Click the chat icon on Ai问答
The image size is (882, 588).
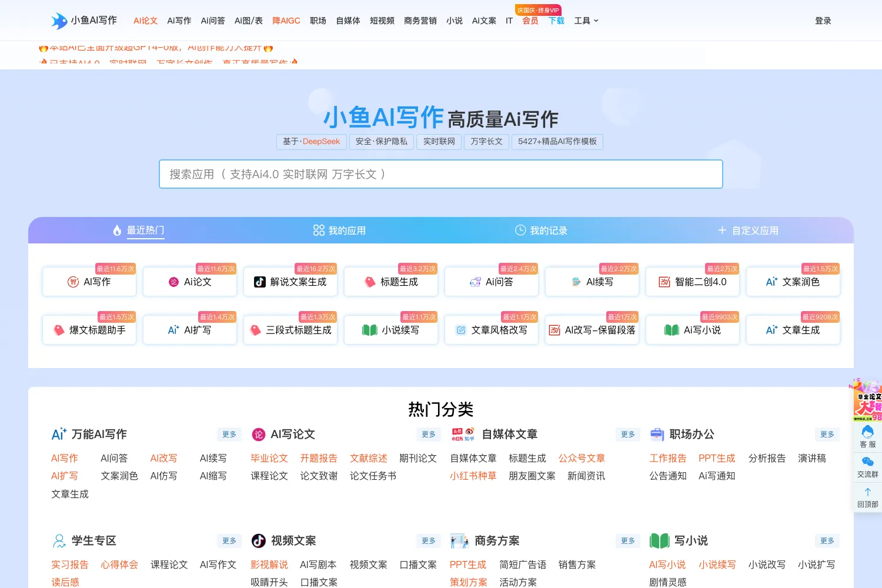pyautogui.click(x=475, y=282)
